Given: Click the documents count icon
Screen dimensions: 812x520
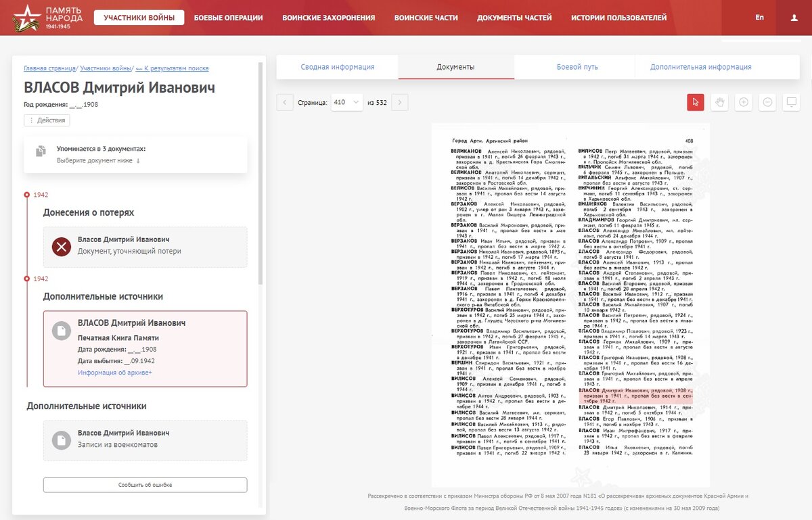Looking at the screenshot, I should 41,150.
